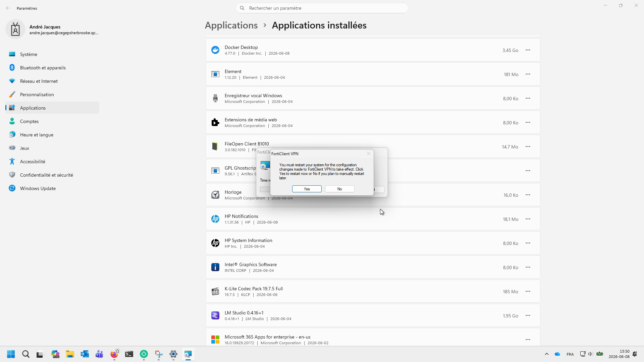Switch the FRA input language indicator
Screen dimensions: 644x362
(x=570, y=354)
